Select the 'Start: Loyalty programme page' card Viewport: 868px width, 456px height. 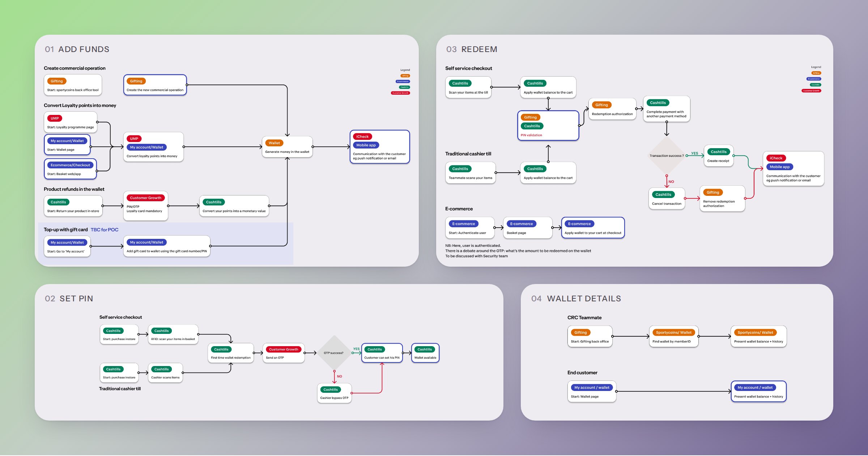coord(71,122)
